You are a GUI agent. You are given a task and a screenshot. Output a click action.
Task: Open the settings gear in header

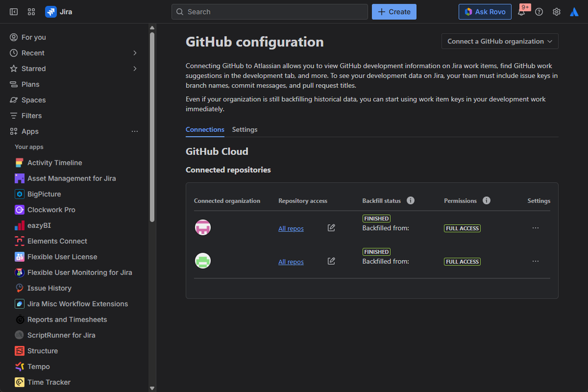coord(556,12)
